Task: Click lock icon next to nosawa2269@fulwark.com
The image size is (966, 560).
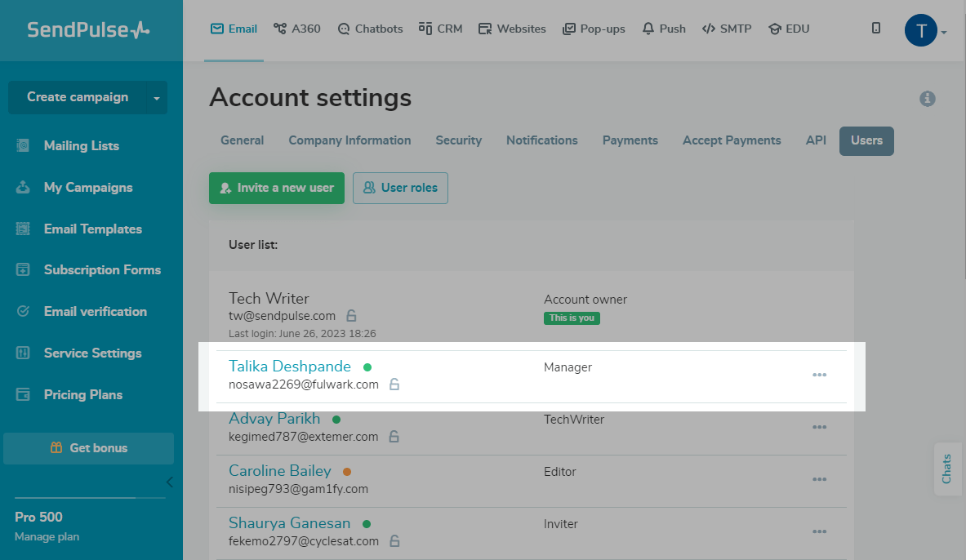Action: click(x=394, y=384)
